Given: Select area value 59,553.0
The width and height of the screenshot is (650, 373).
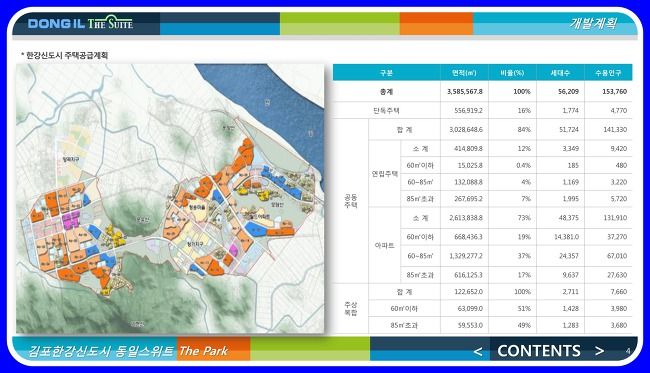Looking at the screenshot, I should (x=470, y=325).
